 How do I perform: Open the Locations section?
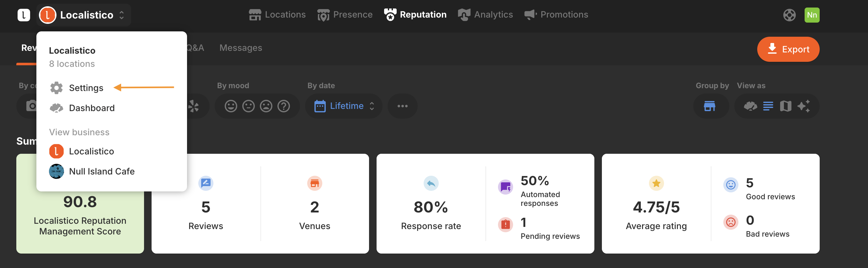(277, 15)
